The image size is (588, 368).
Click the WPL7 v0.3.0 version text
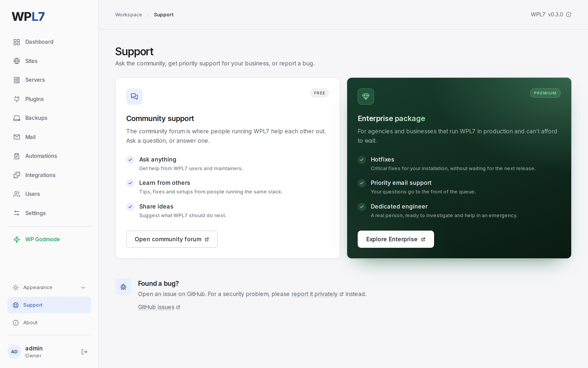click(547, 15)
